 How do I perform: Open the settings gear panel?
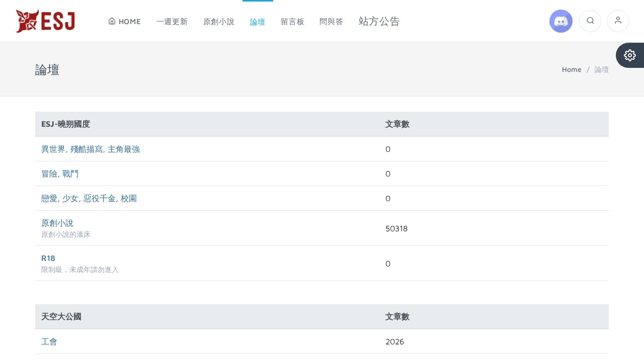click(x=630, y=55)
